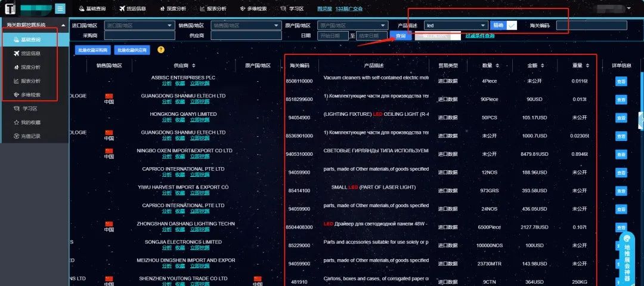The image size is (644, 286).
Task: Select 深度分析 icon in the sidebar
Action: 17,67
